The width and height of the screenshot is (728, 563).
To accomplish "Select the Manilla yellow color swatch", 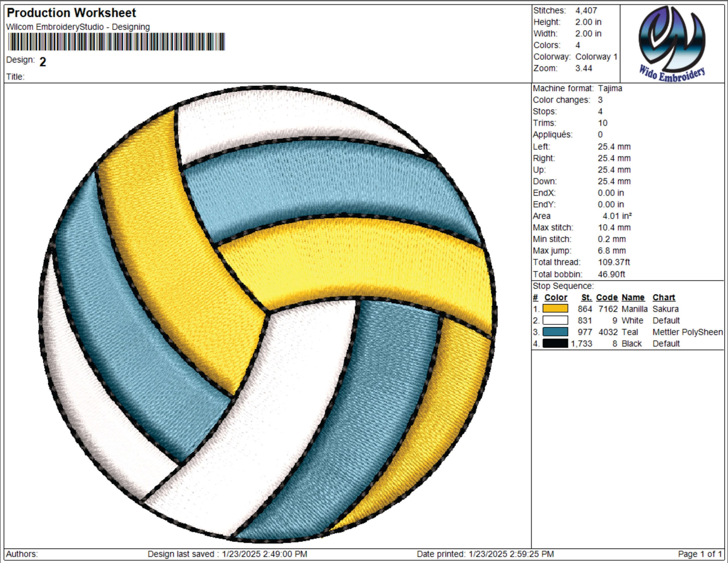I will coord(555,308).
